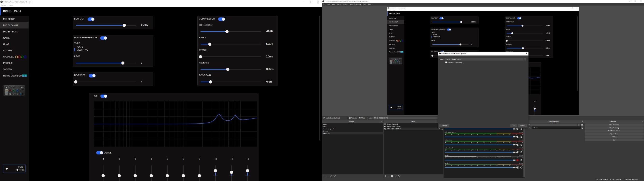The width and height of the screenshot is (644, 181).
Task: Open the OUTPUT page in Bridge Cast
Action: click(x=14, y=50)
